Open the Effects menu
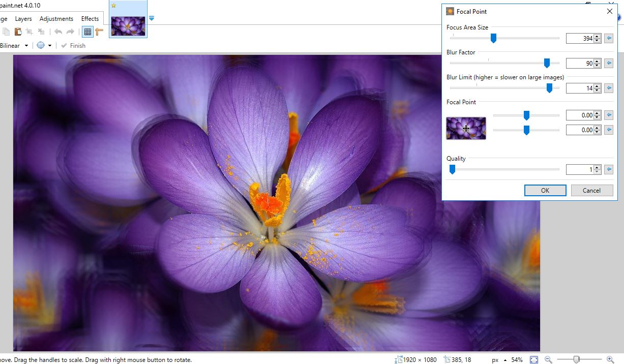The image size is (624, 364). tap(90, 18)
